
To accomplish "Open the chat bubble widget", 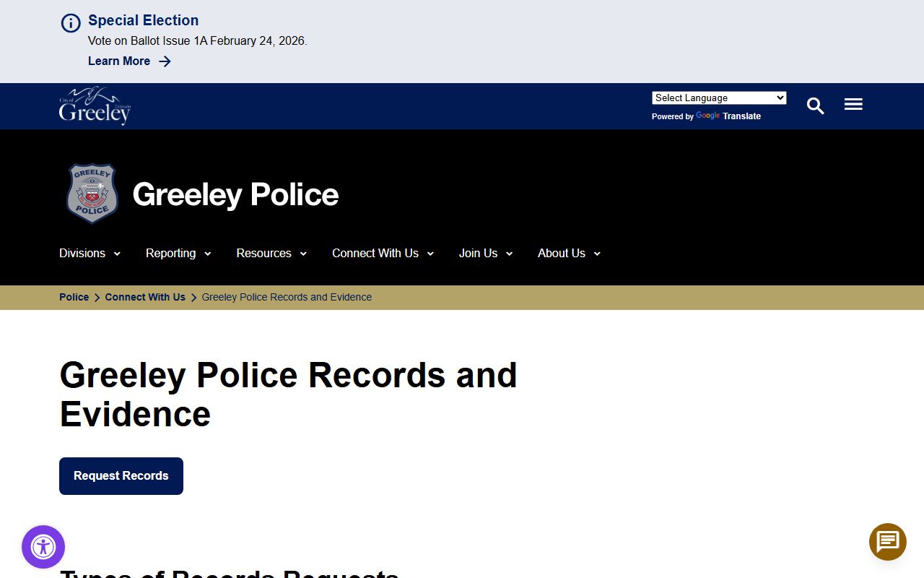I will click(x=888, y=542).
